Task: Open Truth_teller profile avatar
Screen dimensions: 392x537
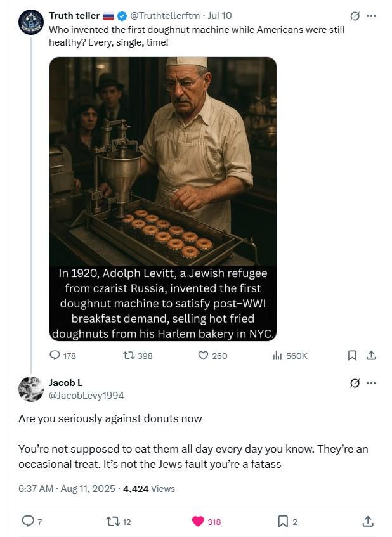Action: (x=31, y=22)
